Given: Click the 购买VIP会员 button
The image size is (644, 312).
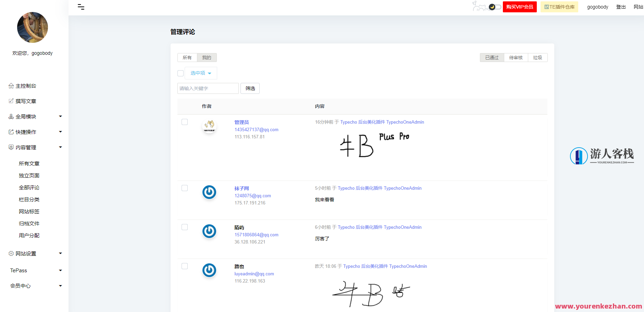Looking at the screenshot, I should tap(520, 7).
